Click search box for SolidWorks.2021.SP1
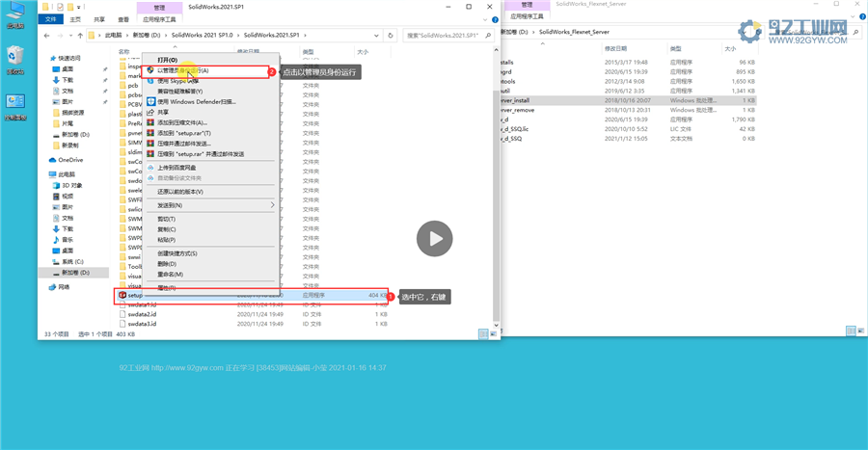Screen dimensions: 868x450 coord(448,36)
